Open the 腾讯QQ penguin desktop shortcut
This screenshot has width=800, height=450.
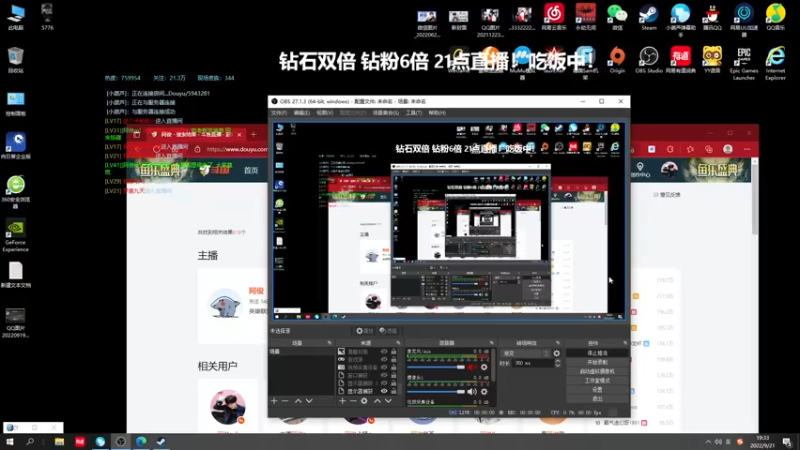click(712, 17)
